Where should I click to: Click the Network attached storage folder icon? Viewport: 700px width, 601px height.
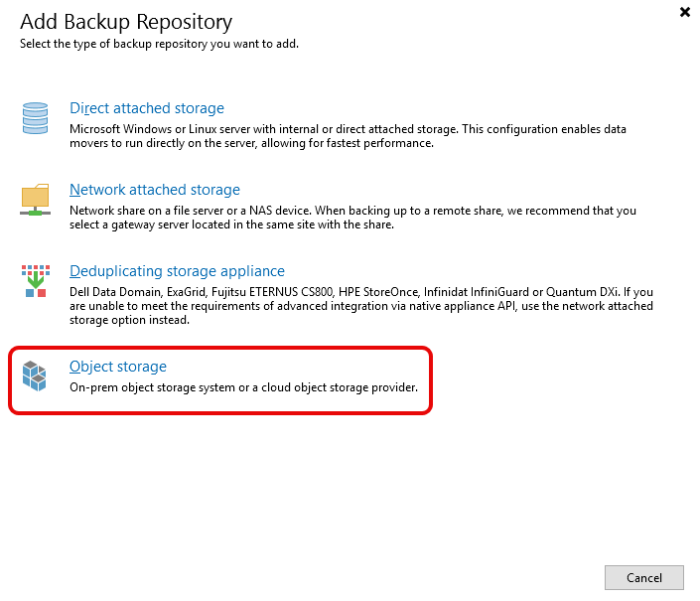click(36, 200)
